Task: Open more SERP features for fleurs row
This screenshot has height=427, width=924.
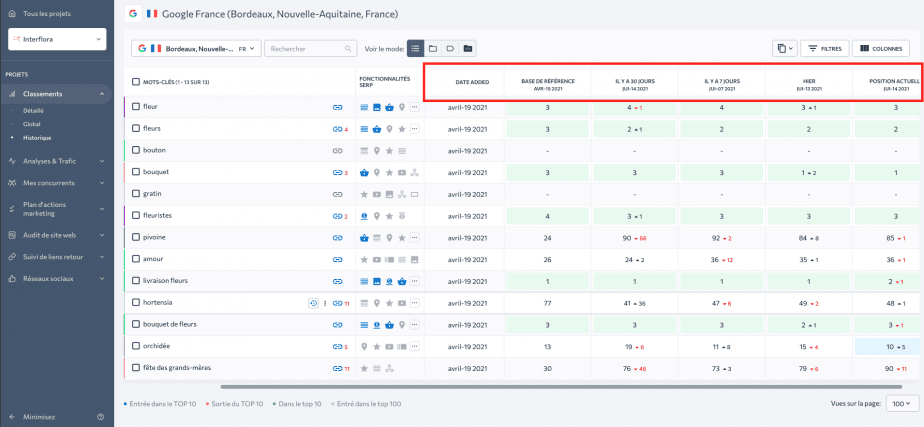Action: pyautogui.click(x=415, y=129)
